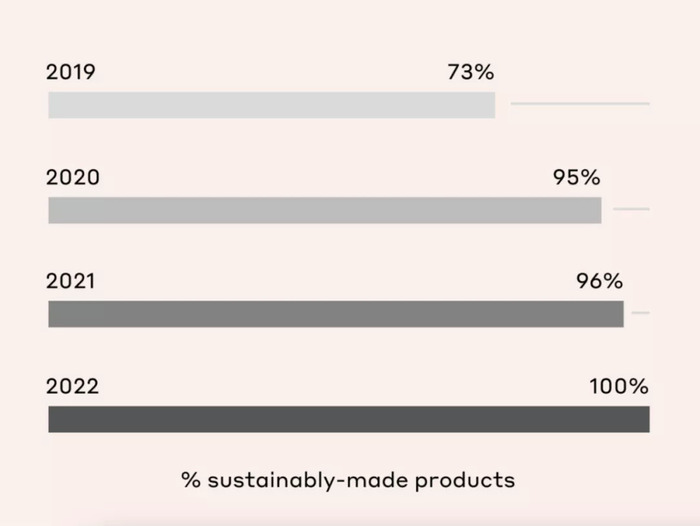Click the 2021 year label

(71, 281)
